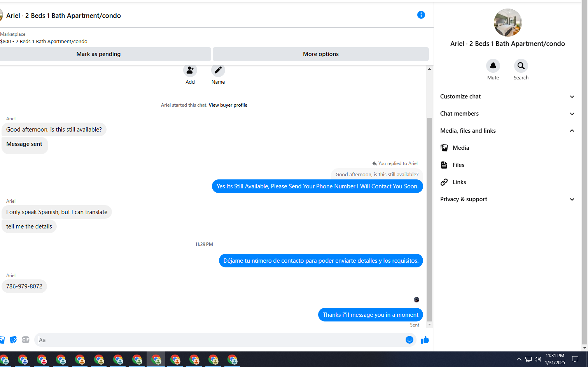588x367 pixels.
Task: Click the small seen avatar under the phone number
Action: pyautogui.click(x=416, y=300)
